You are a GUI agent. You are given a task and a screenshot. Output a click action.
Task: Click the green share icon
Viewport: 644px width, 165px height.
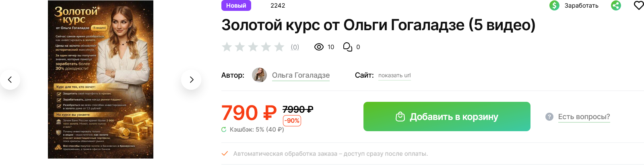(x=616, y=6)
